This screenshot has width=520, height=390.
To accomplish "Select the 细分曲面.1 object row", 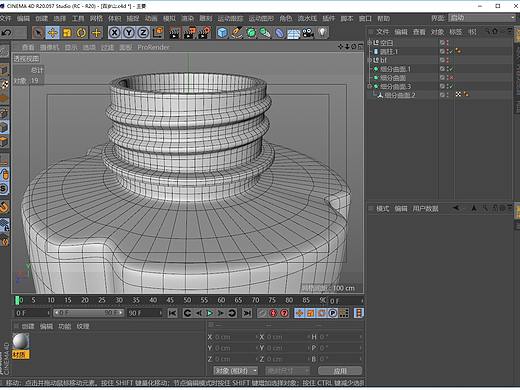I will tap(395, 69).
